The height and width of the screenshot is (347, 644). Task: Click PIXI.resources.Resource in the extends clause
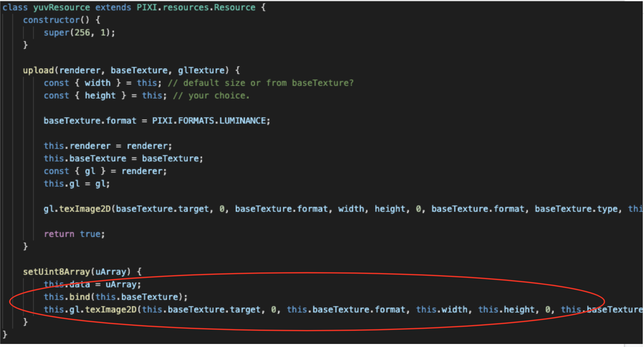(x=196, y=7)
